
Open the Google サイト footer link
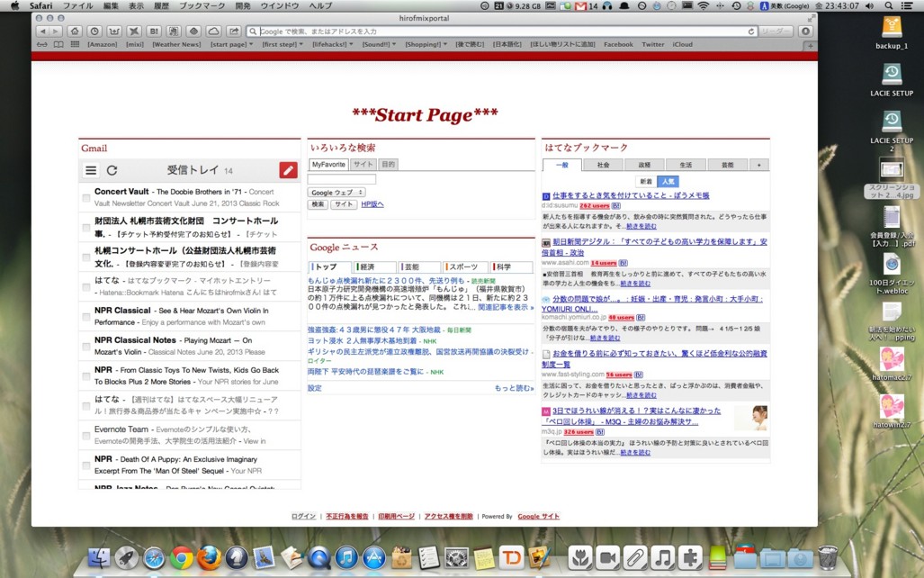click(x=539, y=516)
